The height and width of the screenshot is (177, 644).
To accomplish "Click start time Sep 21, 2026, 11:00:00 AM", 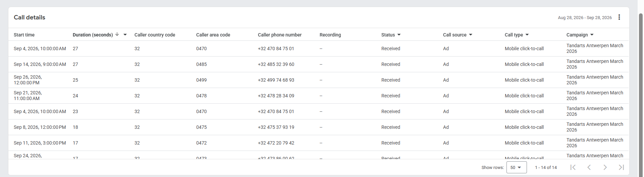I will pyautogui.click(x=28, y=96).
